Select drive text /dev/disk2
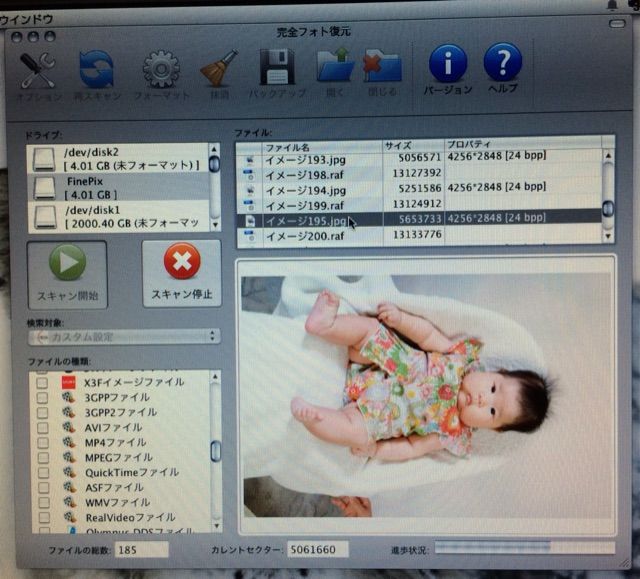Viewport: 640px width, 579px height. 91,153
